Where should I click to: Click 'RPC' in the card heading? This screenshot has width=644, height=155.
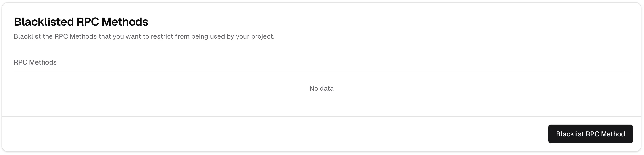(87, 22)
